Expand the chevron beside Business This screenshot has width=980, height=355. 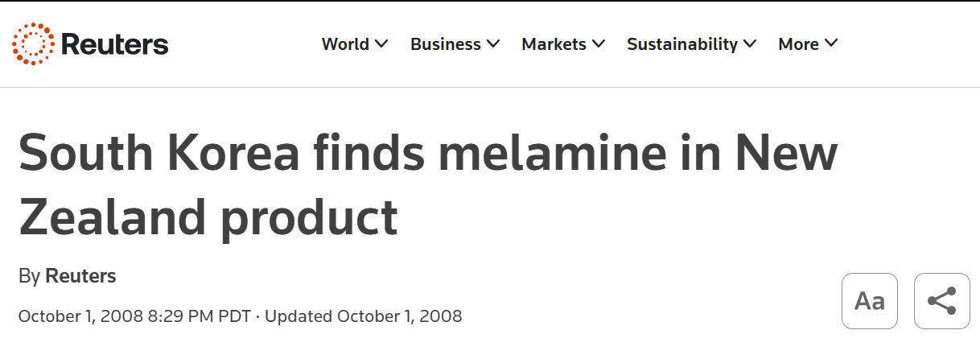492,43
